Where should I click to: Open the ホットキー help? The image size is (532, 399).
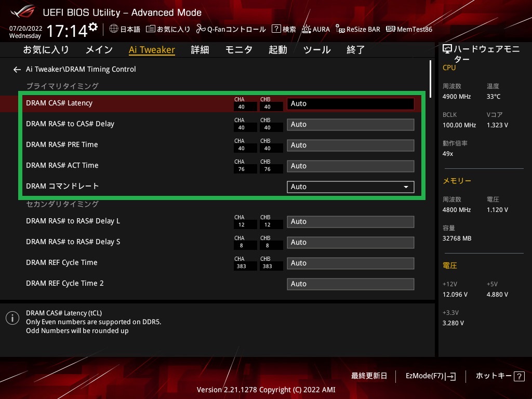pyautogui.click(x=500, y=376)
